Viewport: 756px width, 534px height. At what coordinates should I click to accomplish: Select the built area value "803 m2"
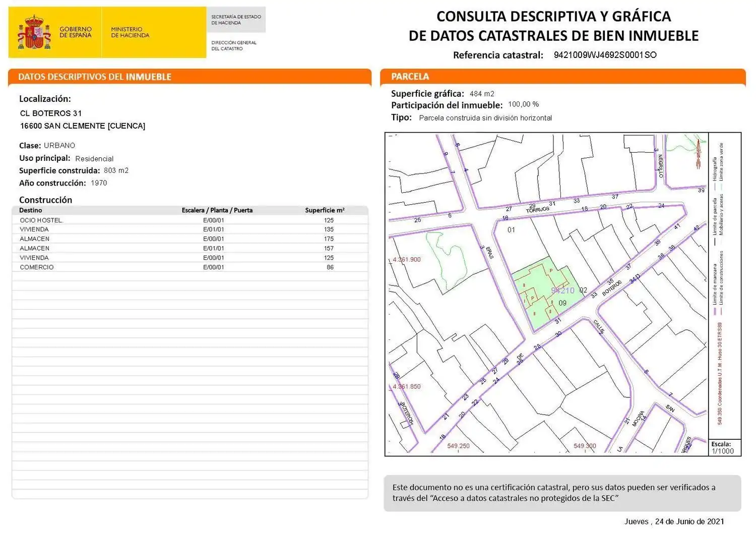tap(116, 170)
